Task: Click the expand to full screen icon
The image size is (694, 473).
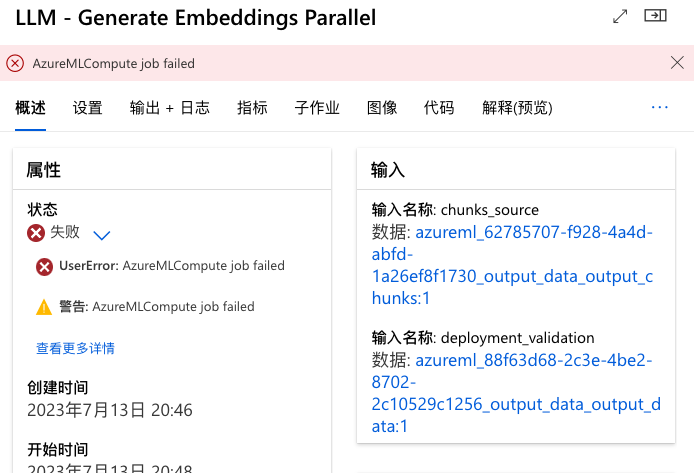Action: click(620, 16)
